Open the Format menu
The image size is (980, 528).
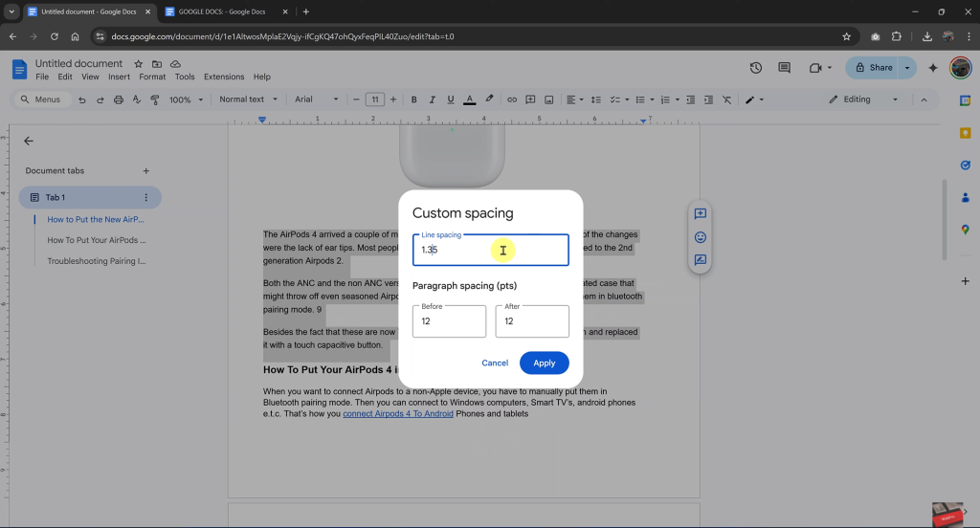point(152,77)
